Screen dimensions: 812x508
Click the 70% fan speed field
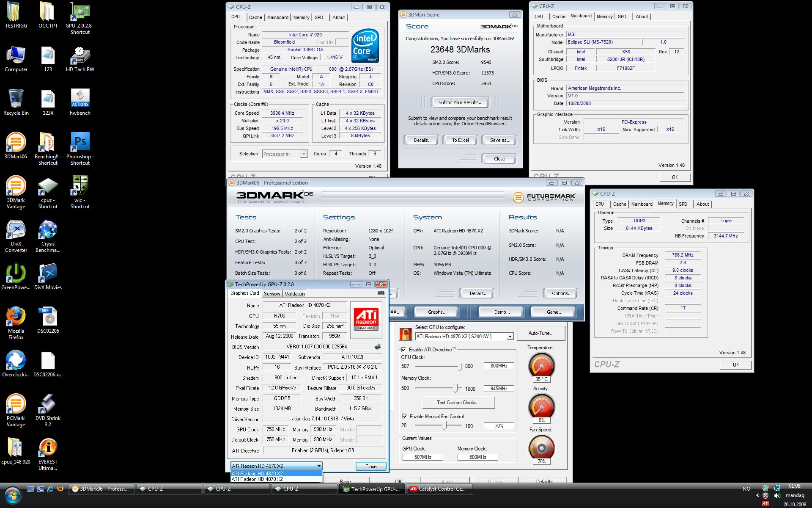(x=499, y=426)
